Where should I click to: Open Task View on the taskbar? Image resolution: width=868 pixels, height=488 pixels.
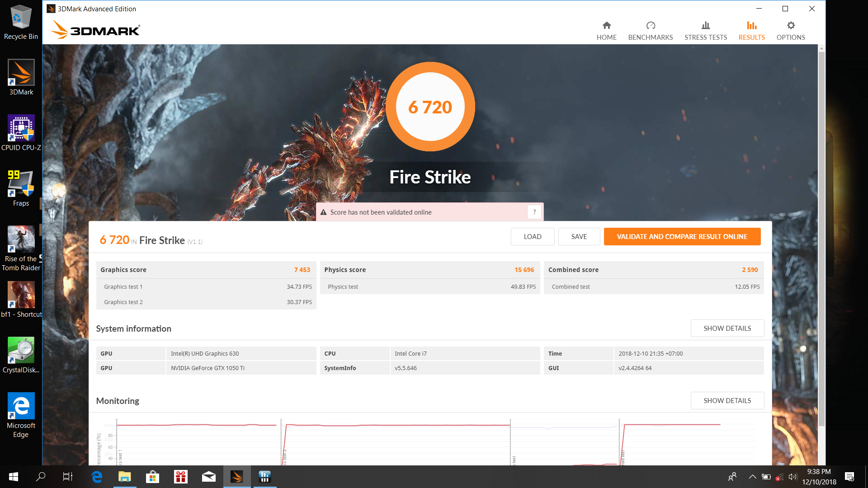point(68,477)
